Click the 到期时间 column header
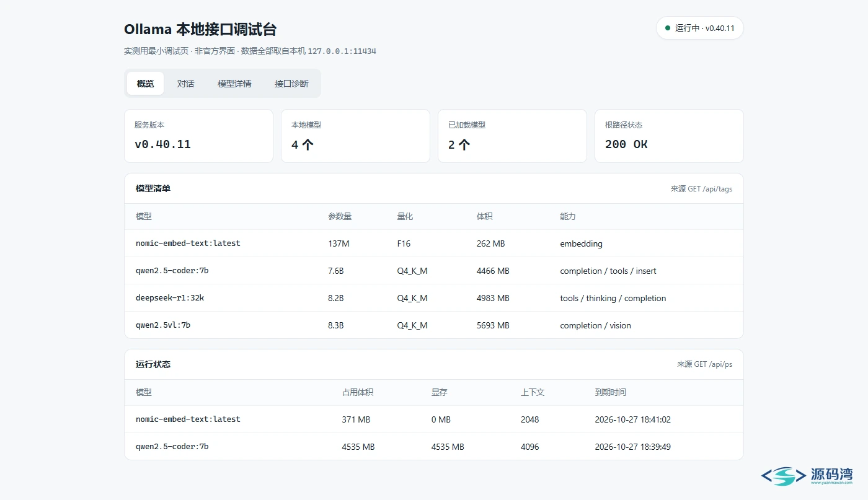 click(x=611, y=392)
